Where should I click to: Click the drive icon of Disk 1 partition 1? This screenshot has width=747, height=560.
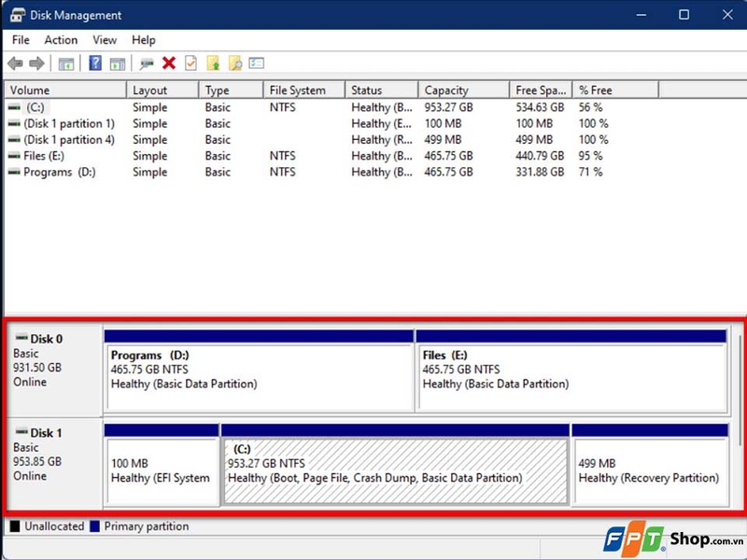pyautogui.click(x=14, y=123)
